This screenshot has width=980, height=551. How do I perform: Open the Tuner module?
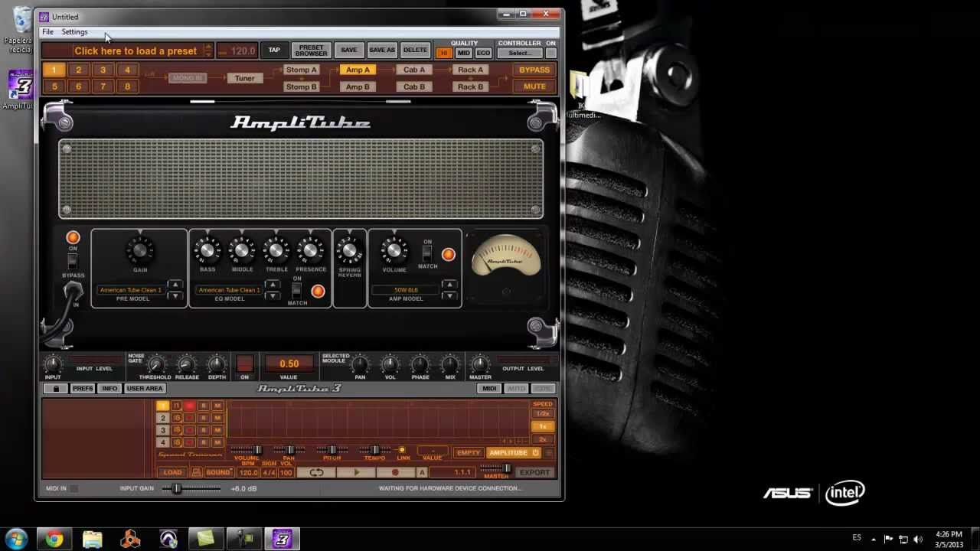(244, 78)
